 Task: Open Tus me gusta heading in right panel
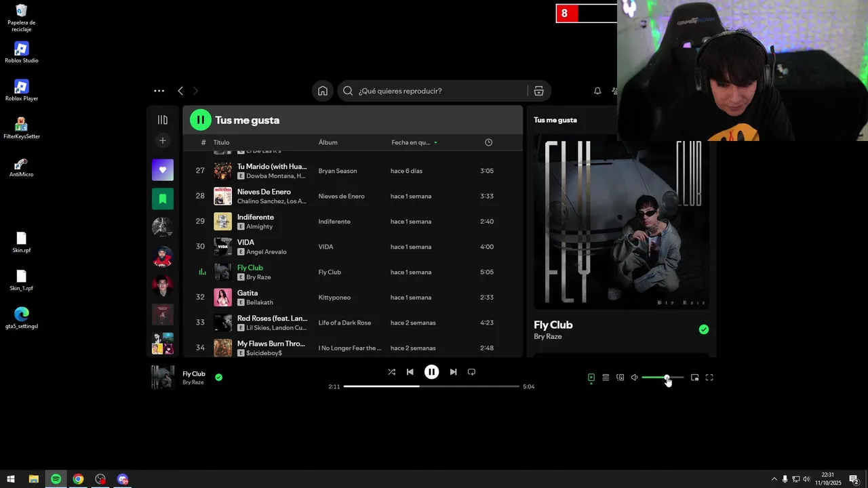pos(555,120)
